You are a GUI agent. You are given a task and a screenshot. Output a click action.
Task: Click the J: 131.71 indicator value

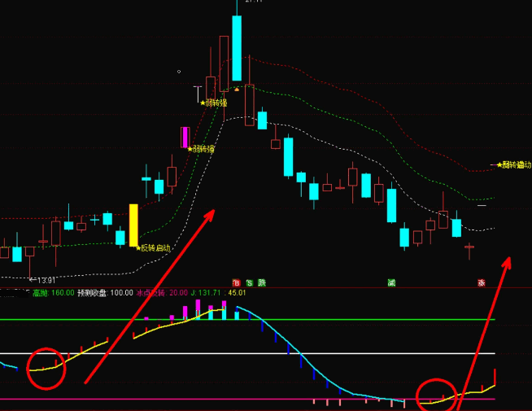pos(206,293)
